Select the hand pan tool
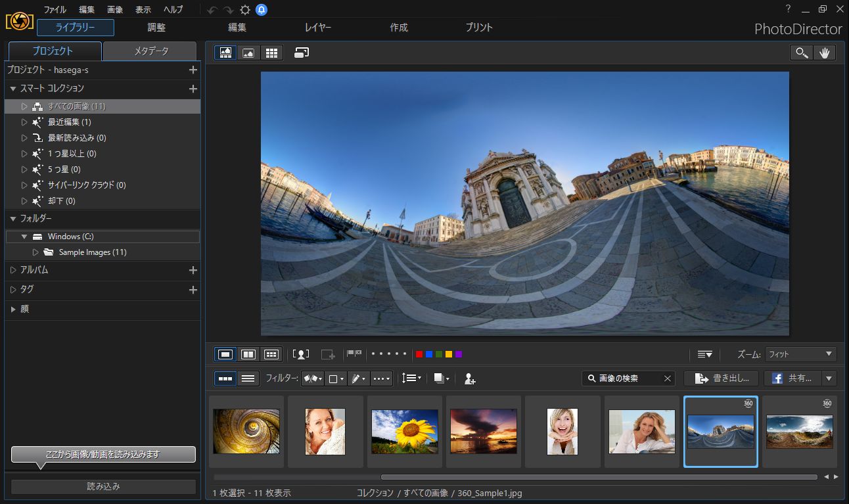This screenshot has width=849, height=504. 825,52
